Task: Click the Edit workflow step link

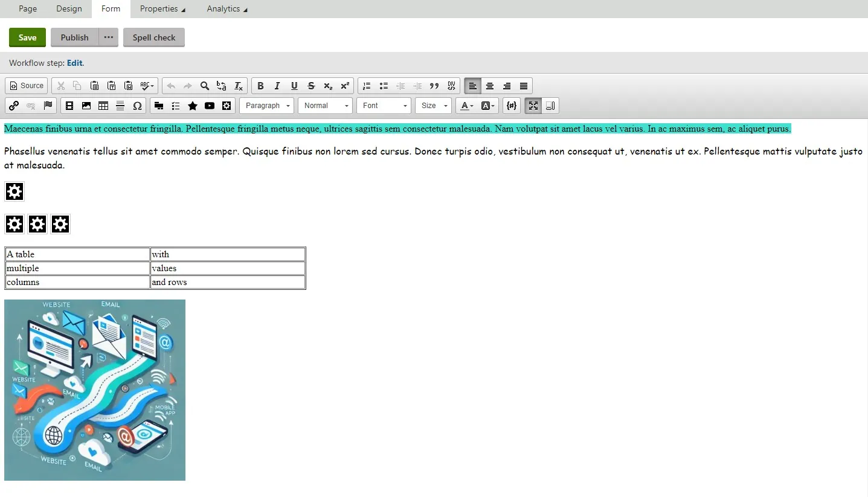Action: [x=74, y=63]
